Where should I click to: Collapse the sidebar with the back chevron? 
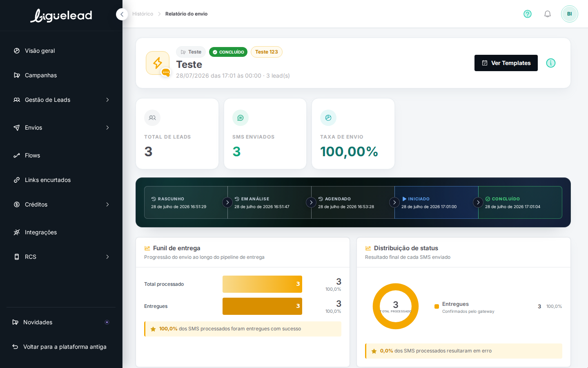(122, 14)
